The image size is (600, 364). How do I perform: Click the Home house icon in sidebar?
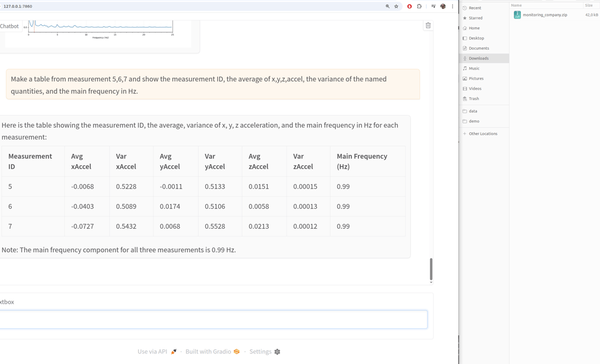(x=465, y=28)
